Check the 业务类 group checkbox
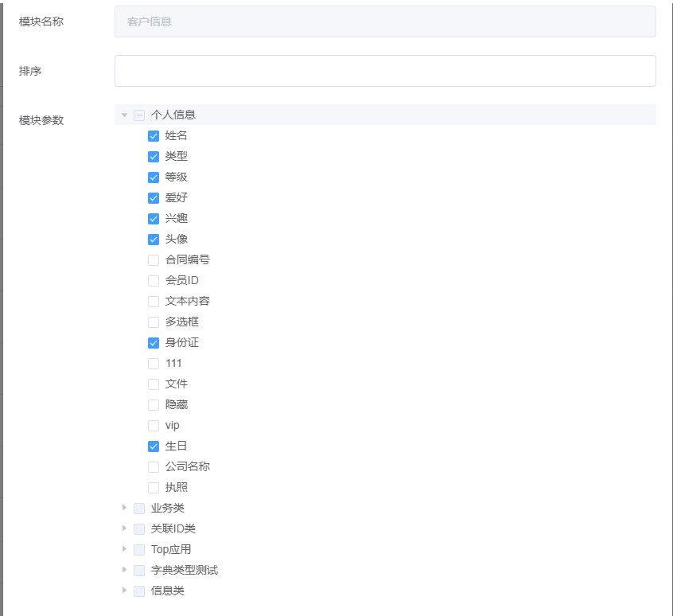 [x=139, y=509]
